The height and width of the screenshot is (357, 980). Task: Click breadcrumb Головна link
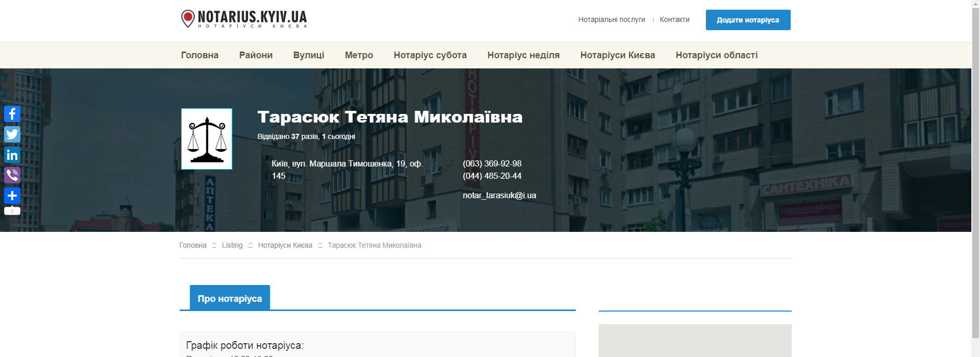193,245
